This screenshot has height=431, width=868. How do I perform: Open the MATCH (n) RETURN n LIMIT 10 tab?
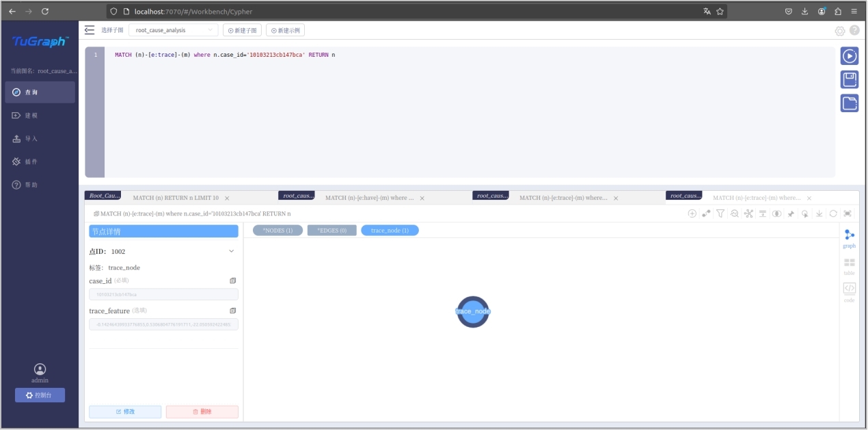[176, 198]
